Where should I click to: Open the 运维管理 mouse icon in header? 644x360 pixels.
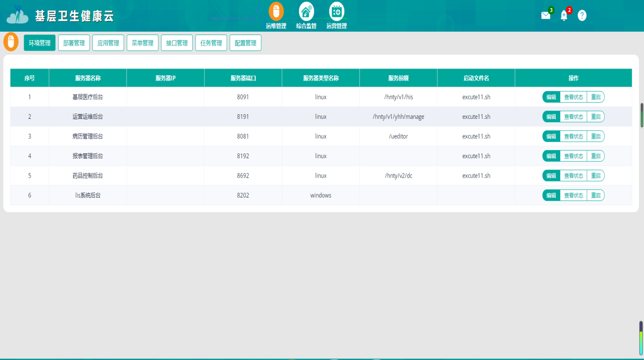tap(276, 11)
